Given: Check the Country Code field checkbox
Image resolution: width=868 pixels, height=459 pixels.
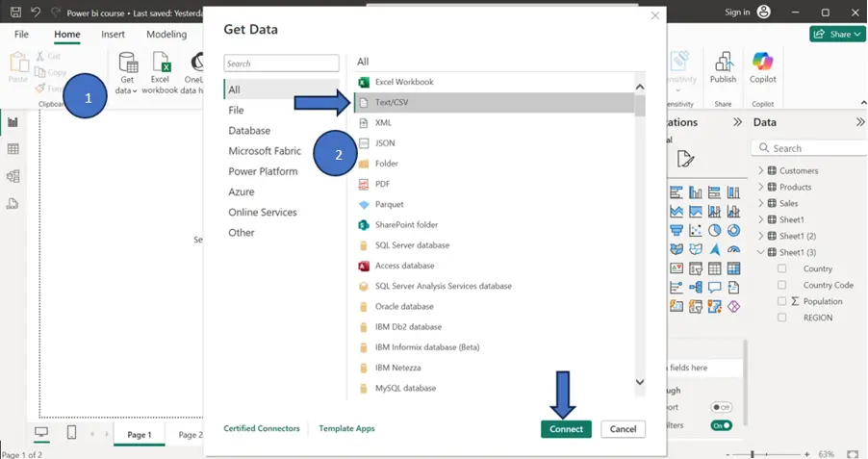Looking at the screenshot, I should (781, 285).
